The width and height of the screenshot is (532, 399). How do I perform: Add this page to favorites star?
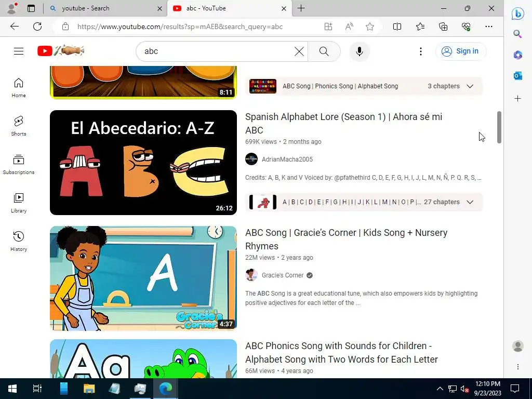point(370,26)
